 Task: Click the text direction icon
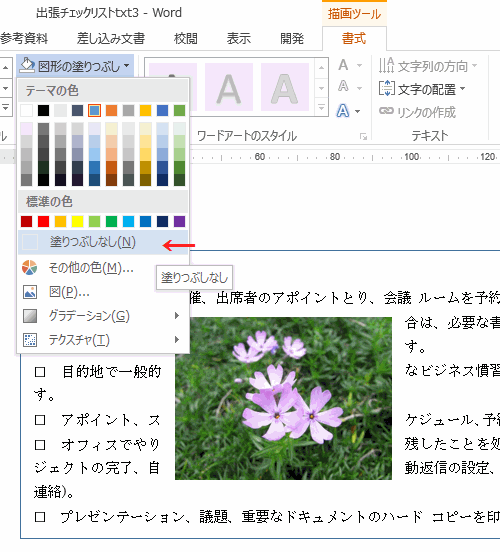click(386, 65)
